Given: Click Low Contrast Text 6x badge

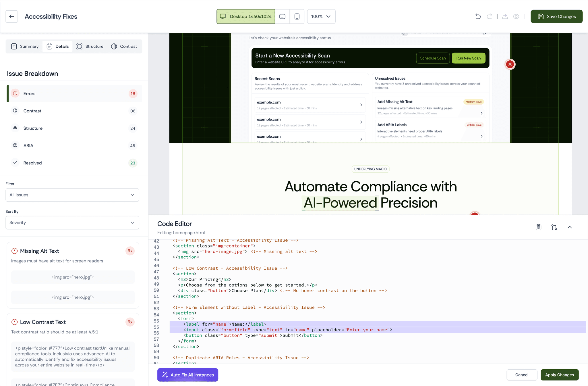Looking at the screenshot, I should pos(130,322).
